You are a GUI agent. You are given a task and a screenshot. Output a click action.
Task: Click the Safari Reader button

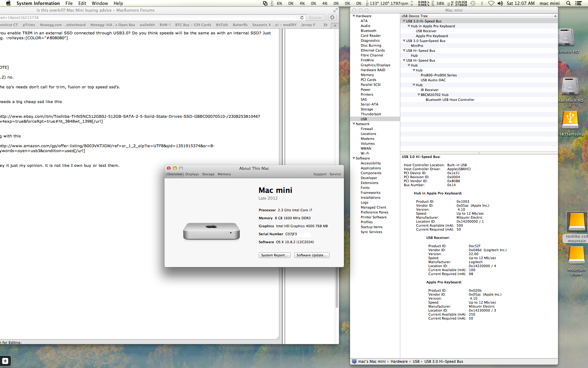coord(315,18)
